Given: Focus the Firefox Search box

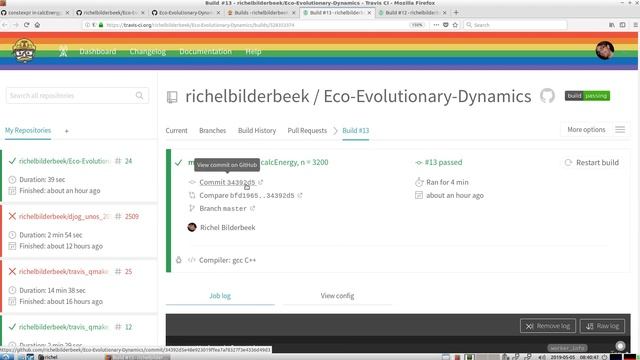Looking at the screenshot, I should 515,25.
